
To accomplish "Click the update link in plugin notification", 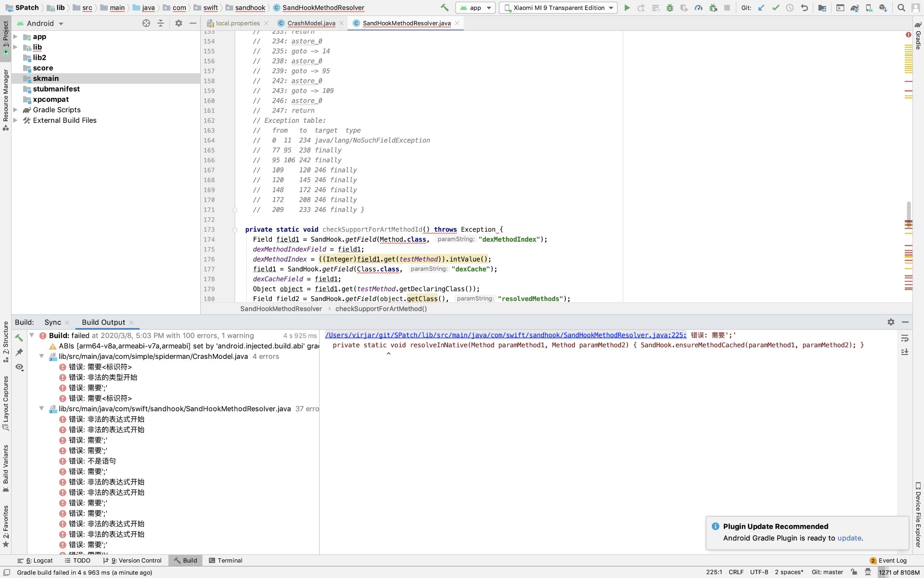I will 849,538.
